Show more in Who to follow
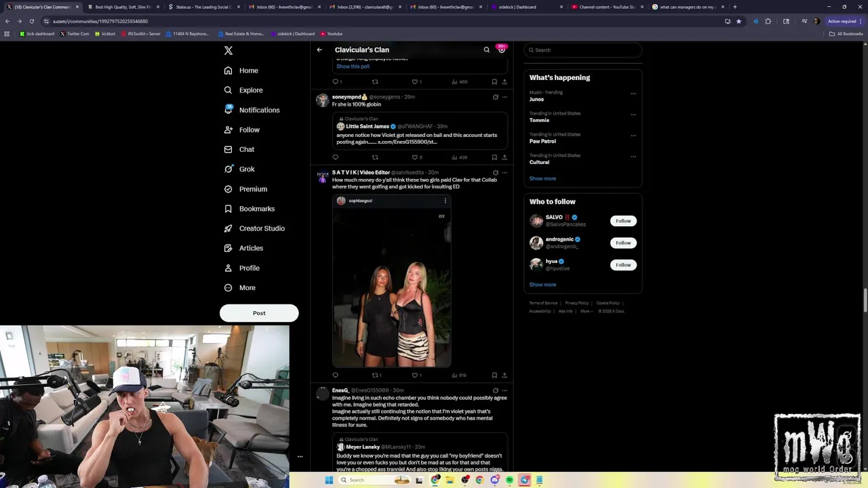The image size is (868, 488). click(x=542, y=285)
